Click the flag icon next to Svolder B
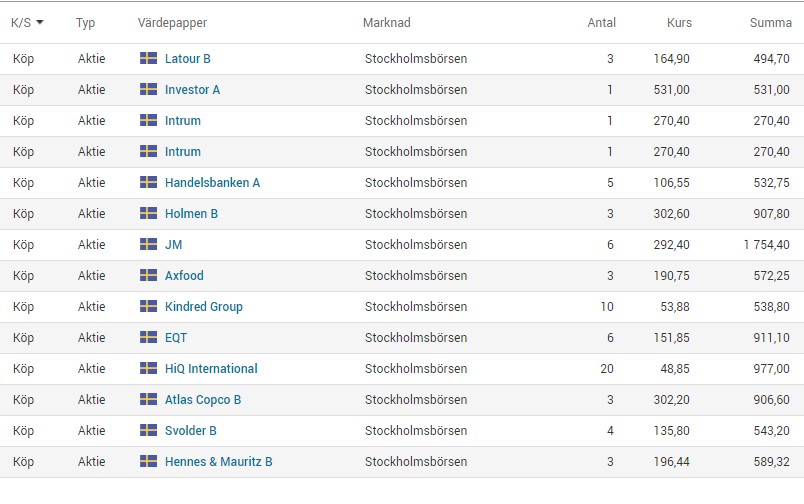 pos(149,430)
